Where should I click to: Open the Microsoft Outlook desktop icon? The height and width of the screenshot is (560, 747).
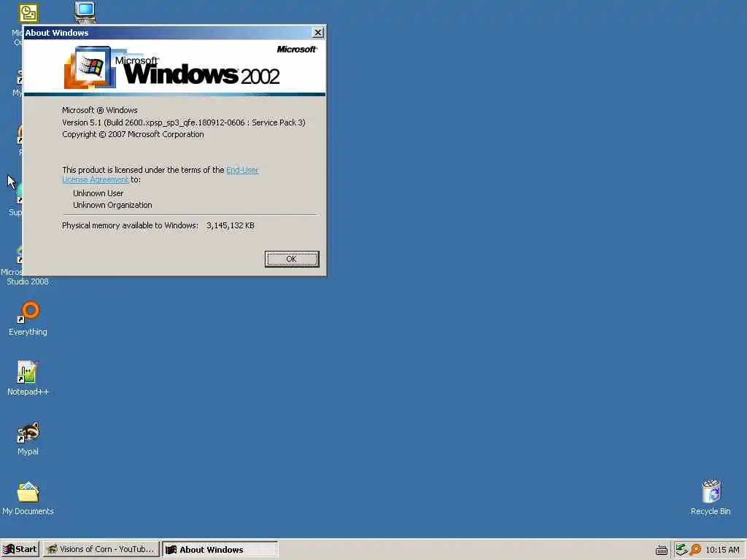coord(28,13)
